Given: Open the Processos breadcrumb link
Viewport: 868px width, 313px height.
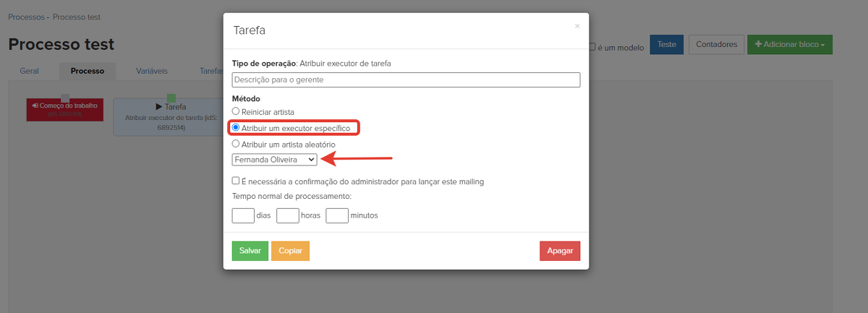Looking at the screenshot, I should pos(25,16).
